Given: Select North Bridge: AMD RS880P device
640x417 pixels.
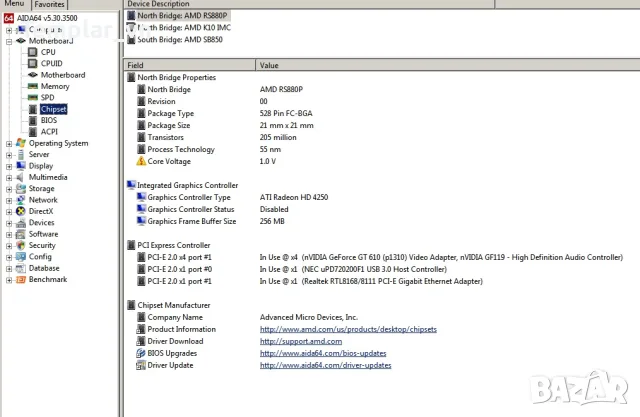Looking at the screenshot, I should tap(182, 16).
